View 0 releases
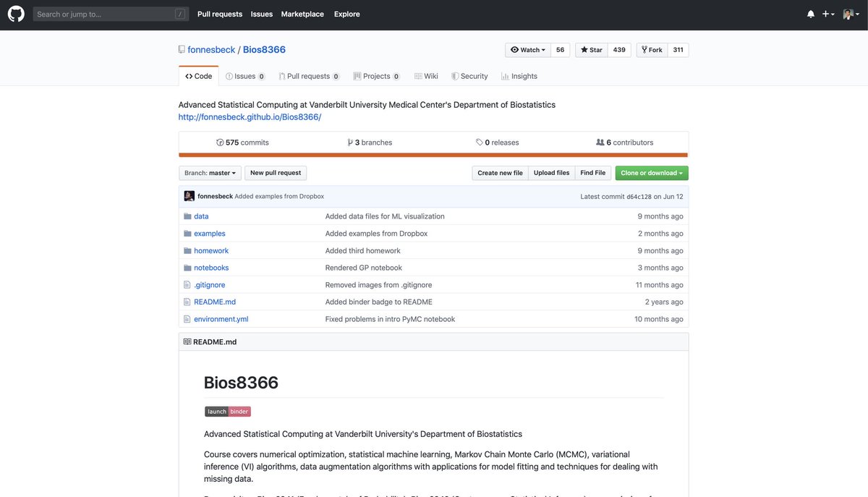 (x=498, y=143)
